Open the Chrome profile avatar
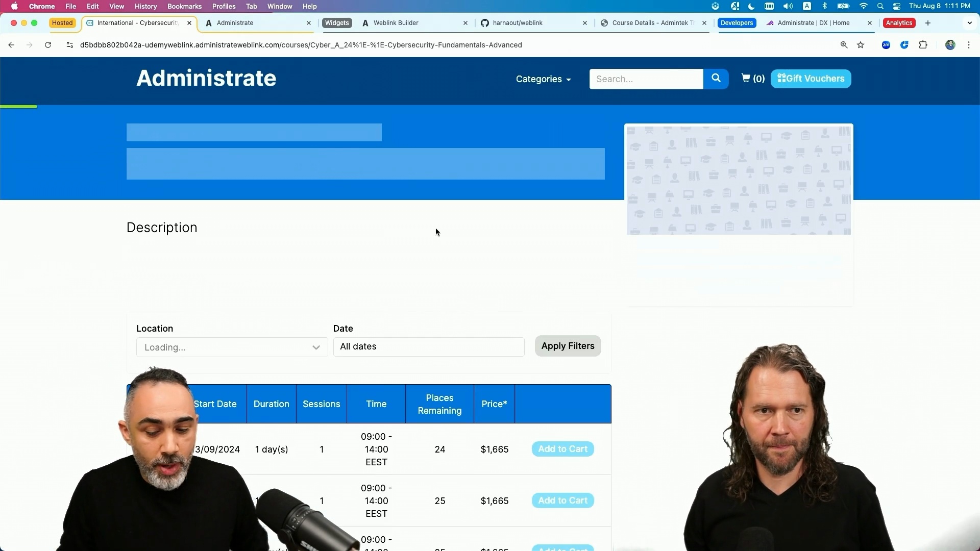980x551 pixels. point(950,45)
